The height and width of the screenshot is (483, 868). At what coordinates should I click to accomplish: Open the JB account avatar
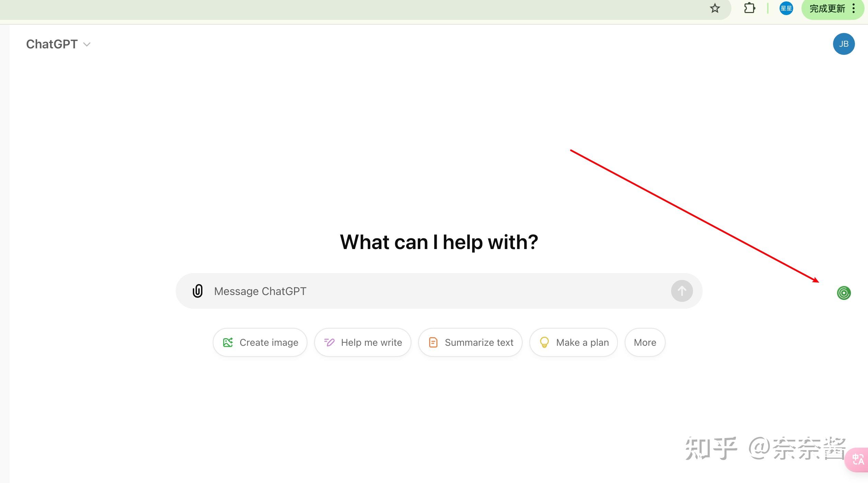[x=844, y=44]
